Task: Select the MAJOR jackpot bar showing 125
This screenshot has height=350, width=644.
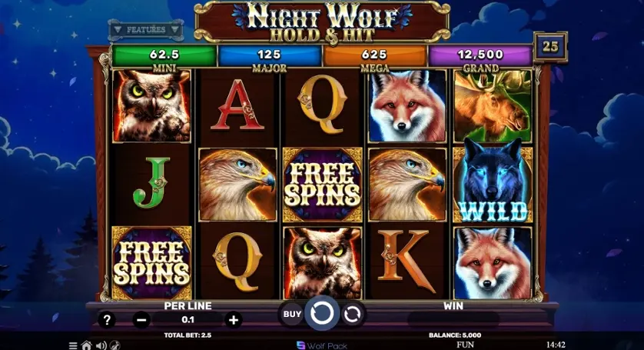Action: point(270,55)
